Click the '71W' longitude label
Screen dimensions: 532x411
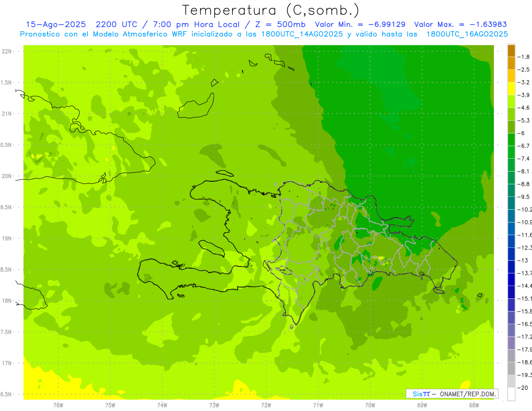coord(318,405)
